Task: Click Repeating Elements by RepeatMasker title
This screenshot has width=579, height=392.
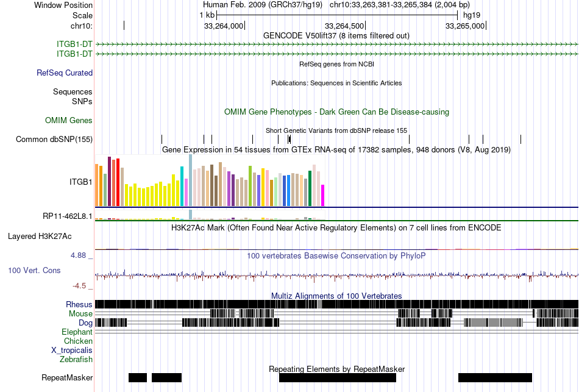Action: tap(337, 369)
